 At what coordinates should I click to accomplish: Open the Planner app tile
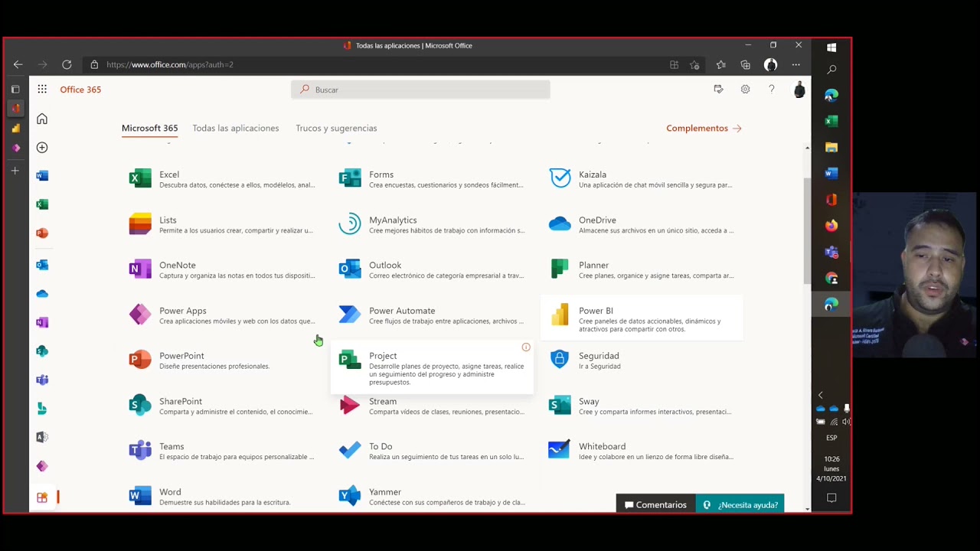click(x=642, y=269)
